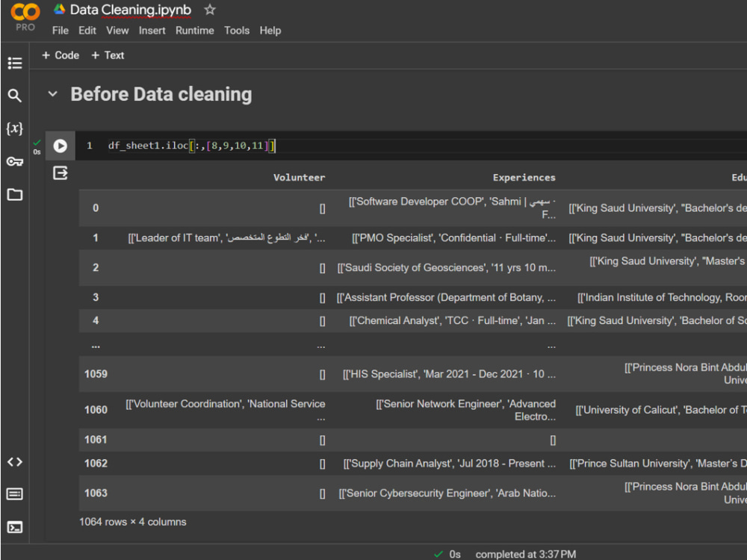
Task: Click row index 4
Action: pos(96,320)
